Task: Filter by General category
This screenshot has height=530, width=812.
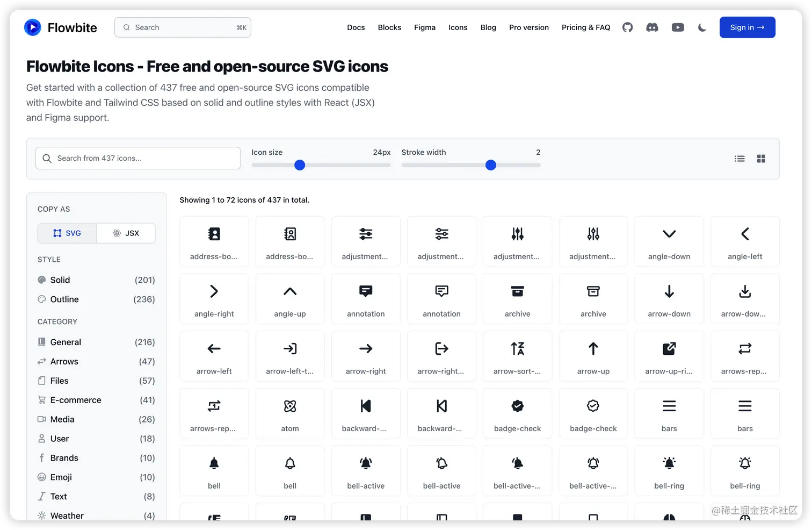Action: coord(96,342)
